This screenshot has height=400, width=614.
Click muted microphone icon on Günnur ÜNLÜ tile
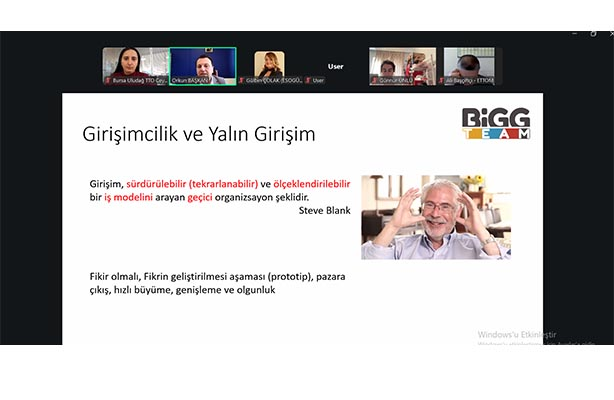point(374,80)
